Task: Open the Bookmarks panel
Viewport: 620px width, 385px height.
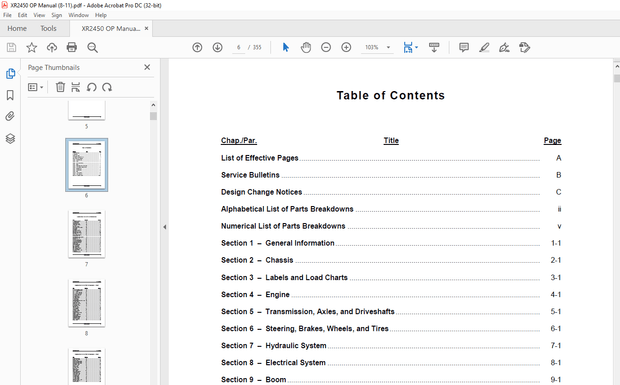Action: click(x=10, y=95)
